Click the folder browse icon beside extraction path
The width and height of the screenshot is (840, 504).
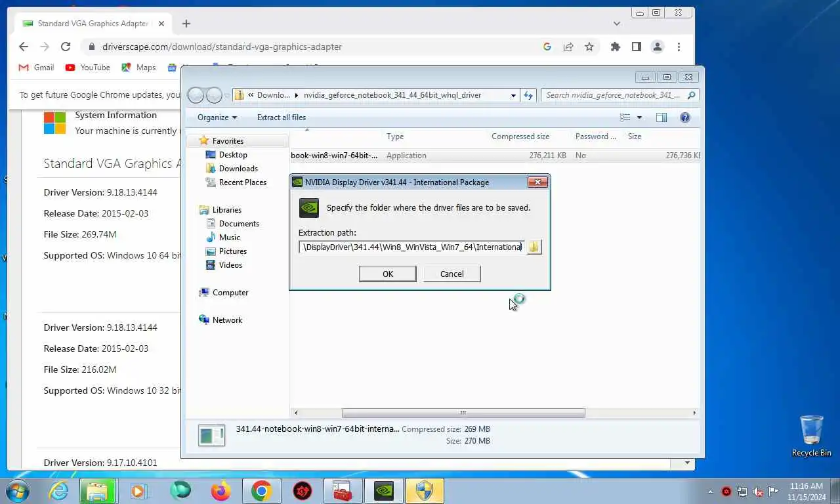pyautogui.click(x=534, y=247)
